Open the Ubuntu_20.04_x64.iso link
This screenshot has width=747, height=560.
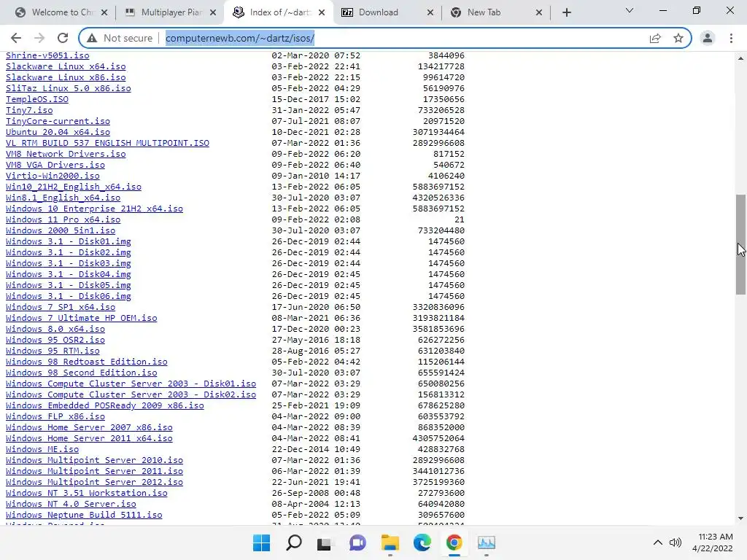(x=58, y=132)
